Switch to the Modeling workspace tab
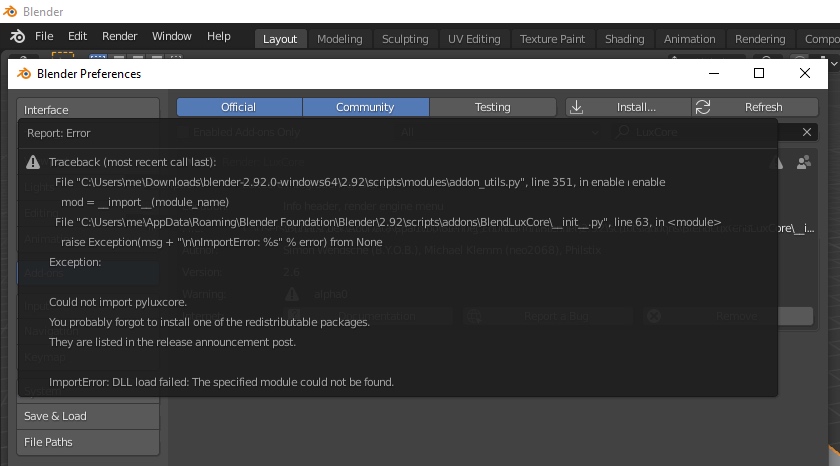This screenshot has width=840, height=466. click(340, 39)
